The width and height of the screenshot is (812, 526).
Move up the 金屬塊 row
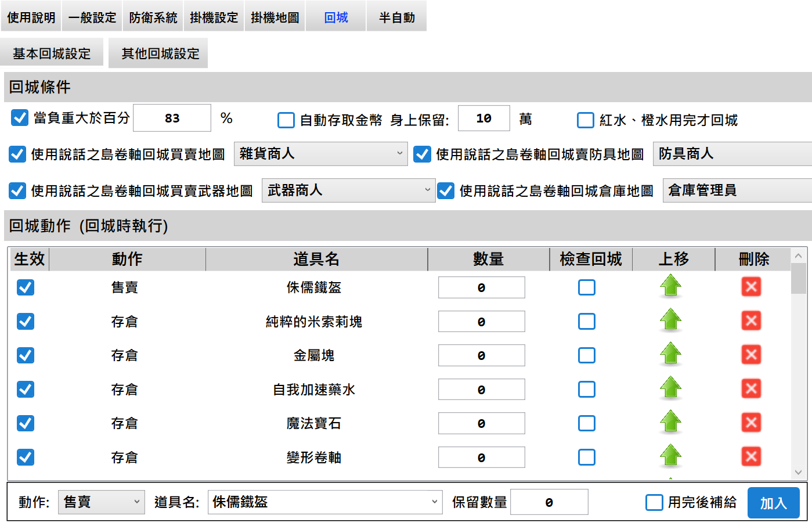[x=670, y=355]
